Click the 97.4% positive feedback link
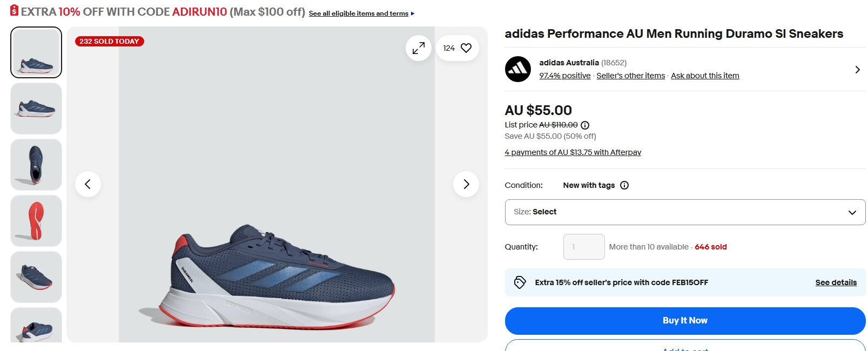This screenshot has width=868, height=351. [x=564, y=76]
